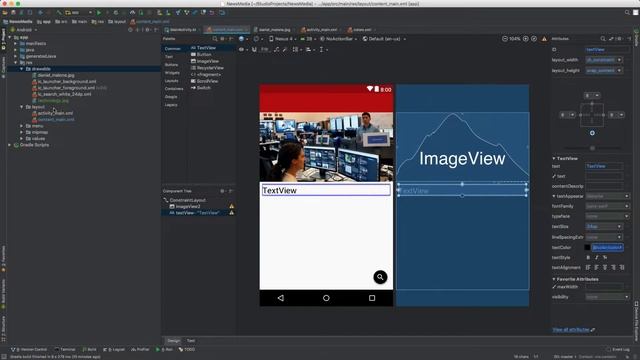Viewport: 640px width, 360px height.
Task: Switch to the Text tab at bottom
Action: click(x=191, y=340)
